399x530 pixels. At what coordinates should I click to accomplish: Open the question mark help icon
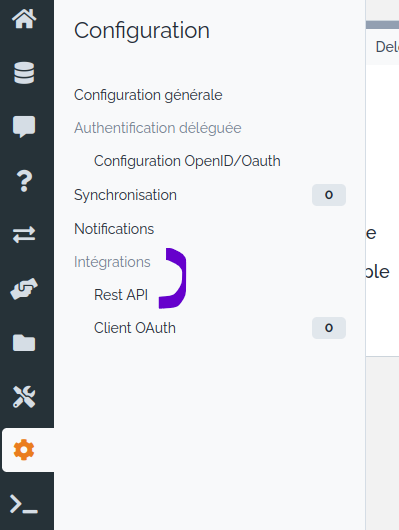click(24, 181)
